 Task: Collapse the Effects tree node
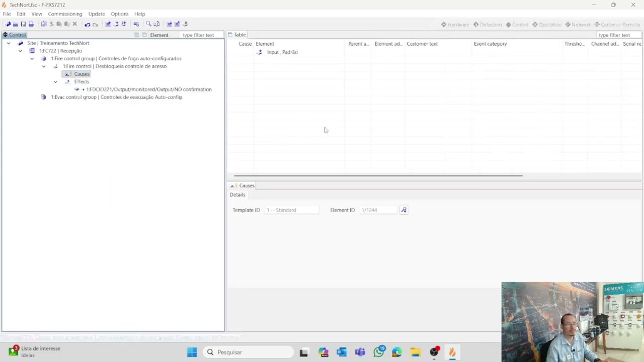tap(55, 82)
